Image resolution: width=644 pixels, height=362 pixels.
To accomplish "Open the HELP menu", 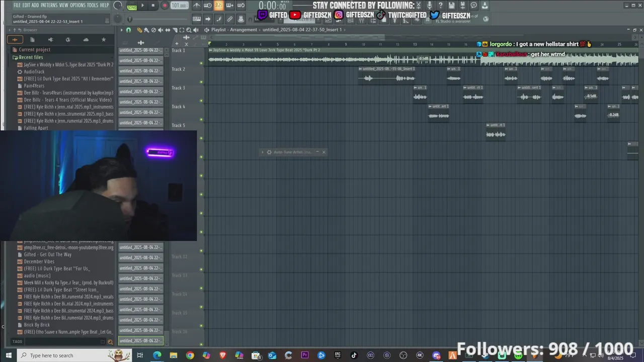I will [104, 5].
